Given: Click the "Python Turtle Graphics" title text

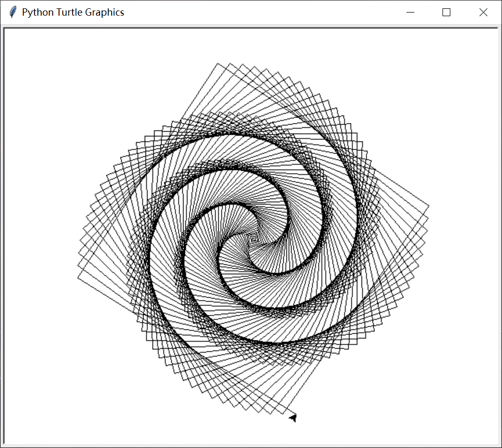Looking at the screenshot, I should point(73,12).
